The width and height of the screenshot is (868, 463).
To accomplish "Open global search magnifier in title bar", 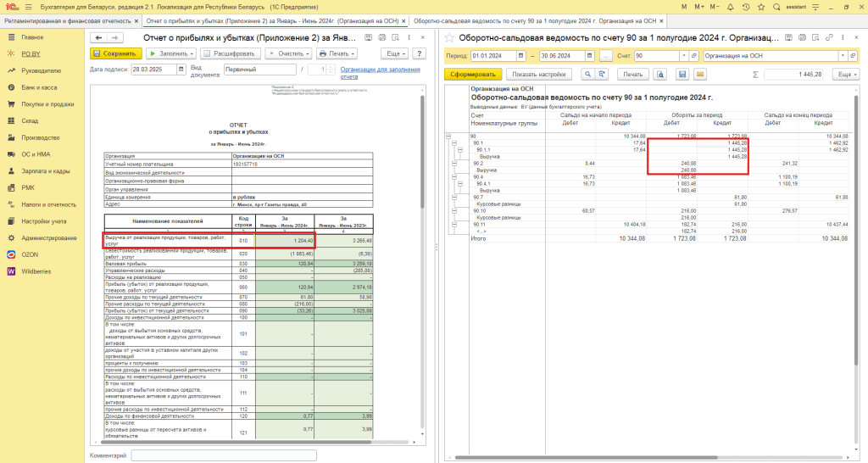I will 776,7.
